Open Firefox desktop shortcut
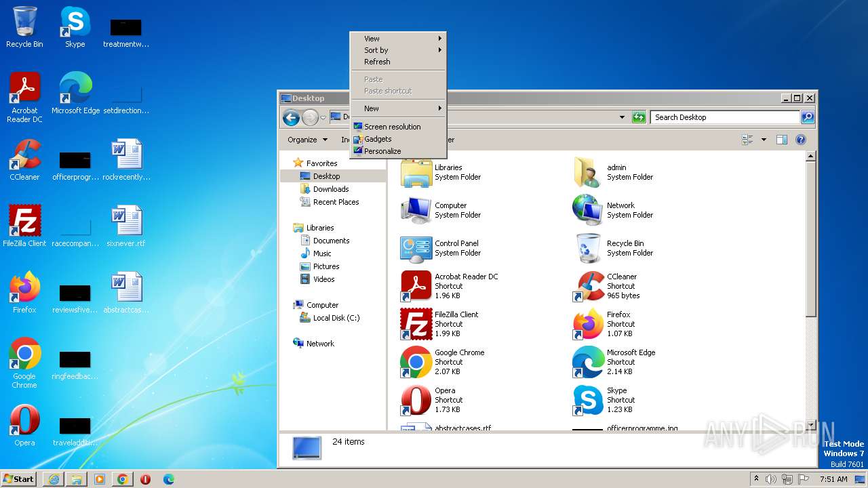Viewport: 868px width, 488px height. pyautogui.click(x=24, y=293)
